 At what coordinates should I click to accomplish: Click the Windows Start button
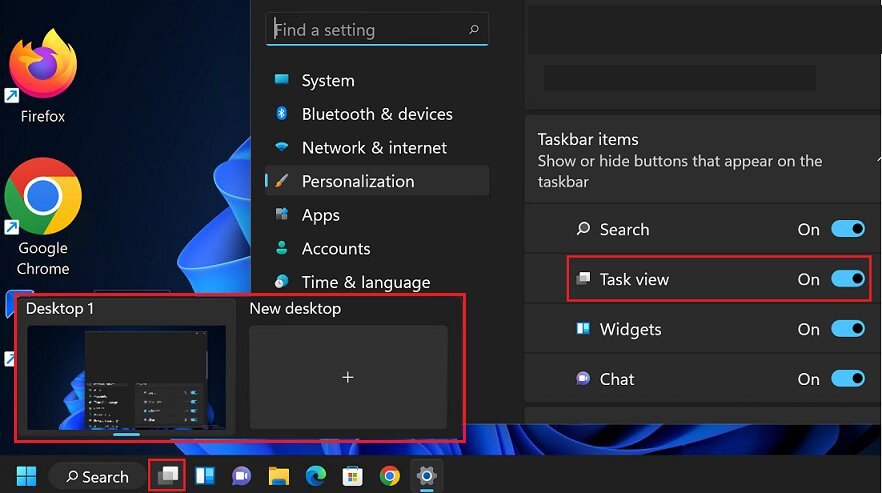(26, 476)
